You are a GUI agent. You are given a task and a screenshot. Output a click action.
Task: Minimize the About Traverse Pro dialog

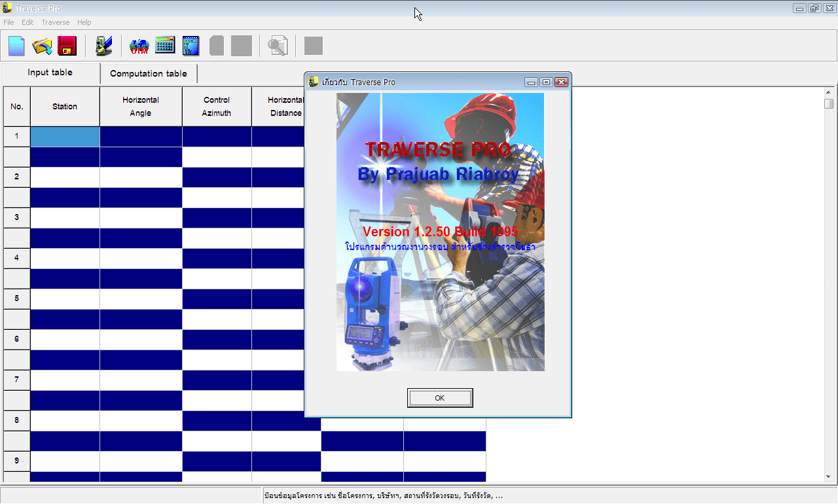(531, 82)
